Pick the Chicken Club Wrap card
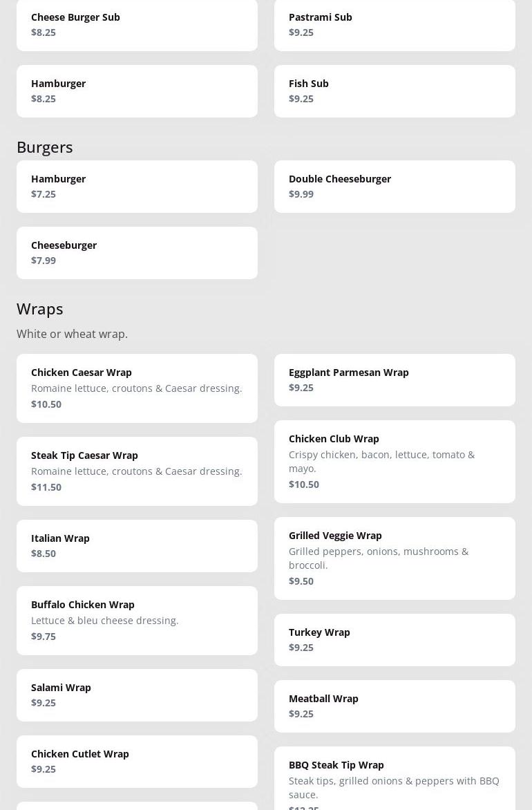The width and height of the screenshot is (532, 810). click(x=395, y=462)
